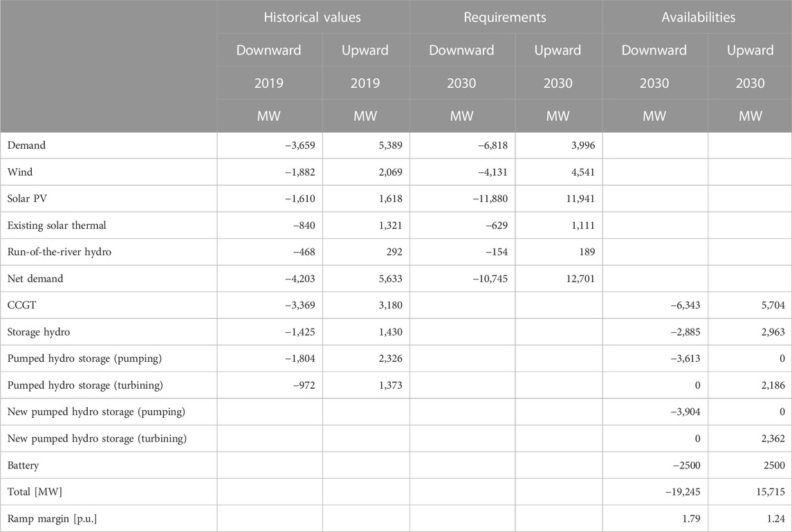Click the turbining historical value −972
The height and width of the screenshot is (532, 792).
click(304, 386)
